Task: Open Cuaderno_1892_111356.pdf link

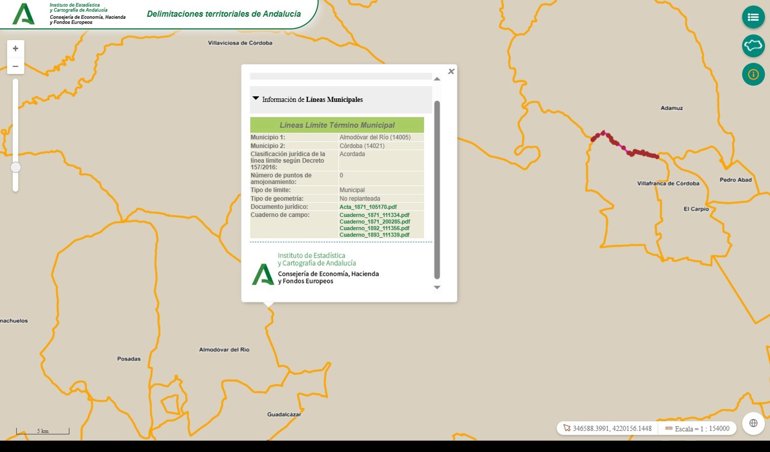Action: click(375, 228)
